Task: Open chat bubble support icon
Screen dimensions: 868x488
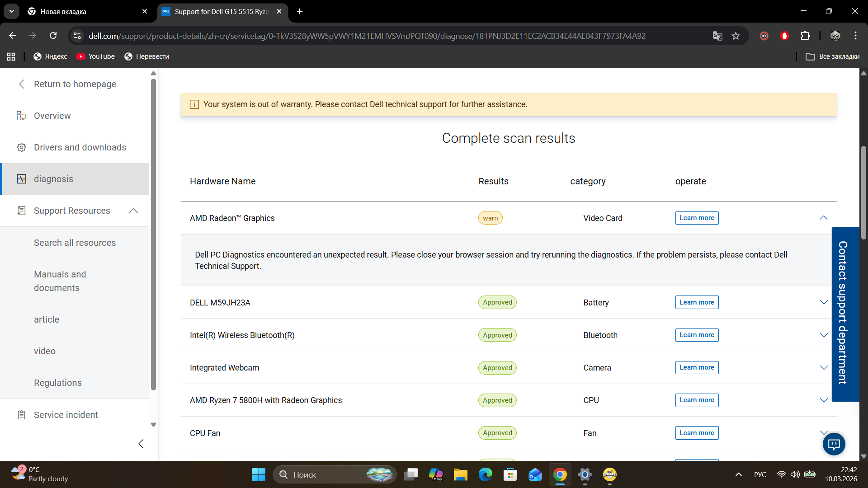Action: 834,444
